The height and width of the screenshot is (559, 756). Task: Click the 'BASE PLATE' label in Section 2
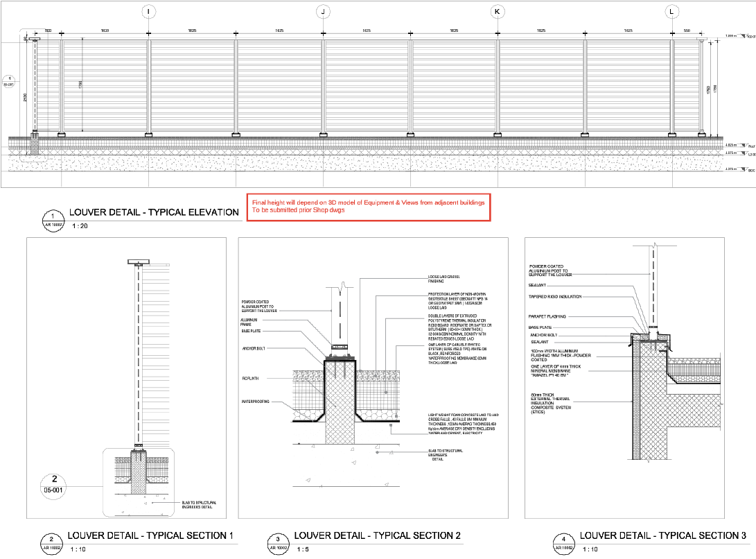251,331
